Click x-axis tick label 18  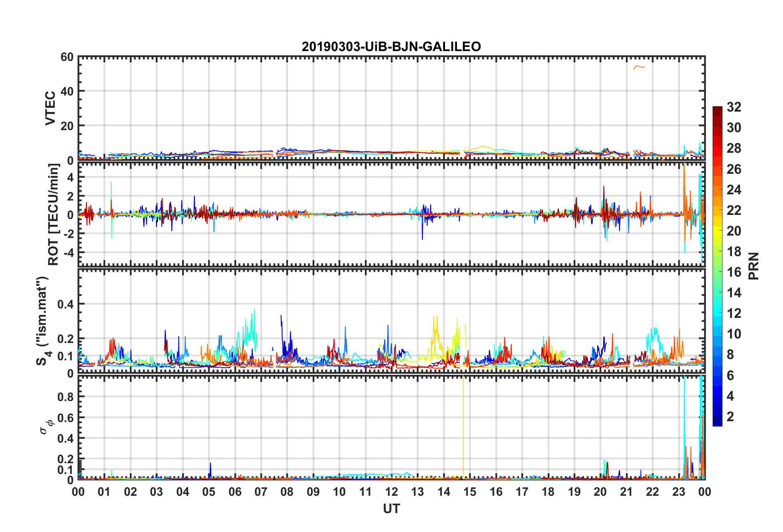click(x=548, y=492)
